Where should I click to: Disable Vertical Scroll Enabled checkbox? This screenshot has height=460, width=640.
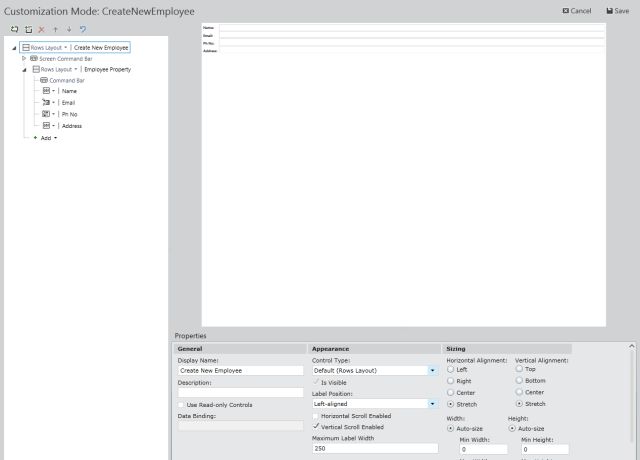point(316,427)
